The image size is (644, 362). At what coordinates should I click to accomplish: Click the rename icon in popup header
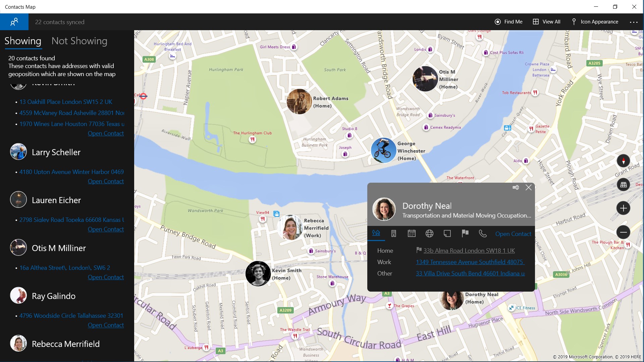click(x=516, y=187)
